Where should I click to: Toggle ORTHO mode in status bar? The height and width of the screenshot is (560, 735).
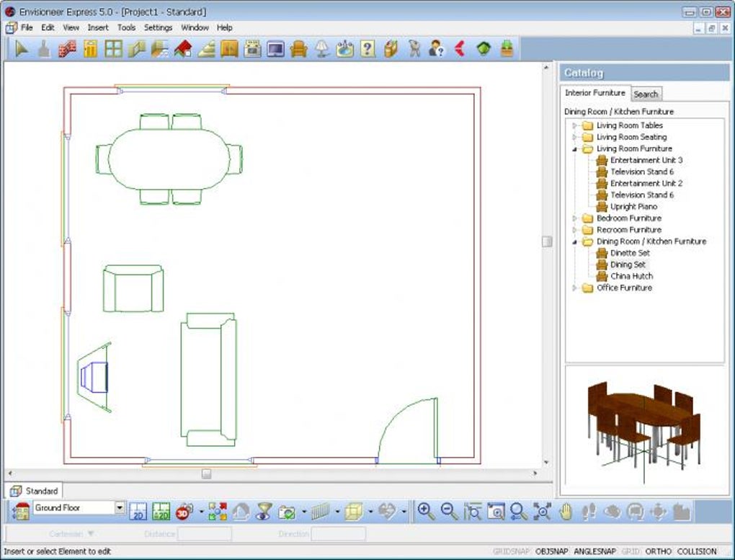(x=659, y=551)
